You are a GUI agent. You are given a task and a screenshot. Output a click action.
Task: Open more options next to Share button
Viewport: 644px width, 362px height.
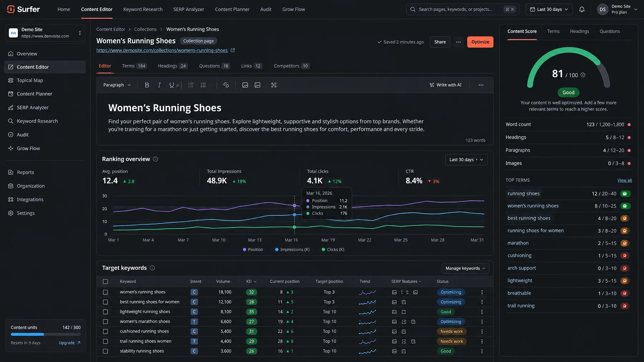[x=458, y=42]
